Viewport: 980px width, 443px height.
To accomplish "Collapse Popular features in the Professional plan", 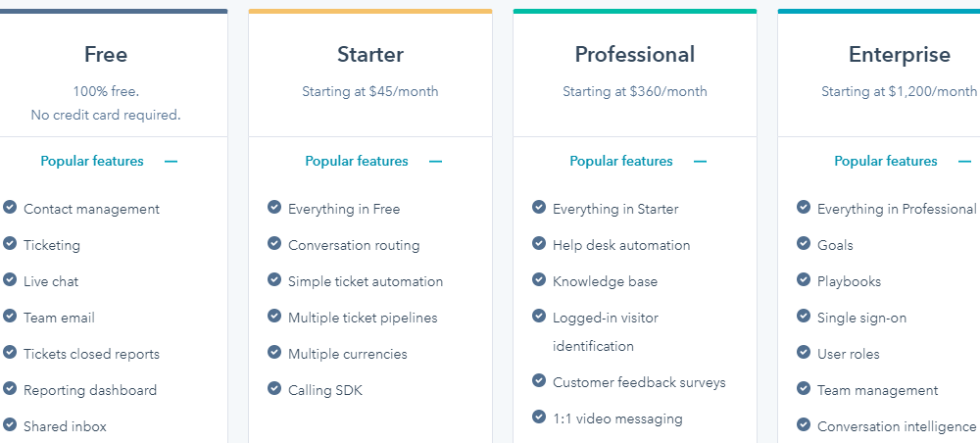I will tap(700, 162).
